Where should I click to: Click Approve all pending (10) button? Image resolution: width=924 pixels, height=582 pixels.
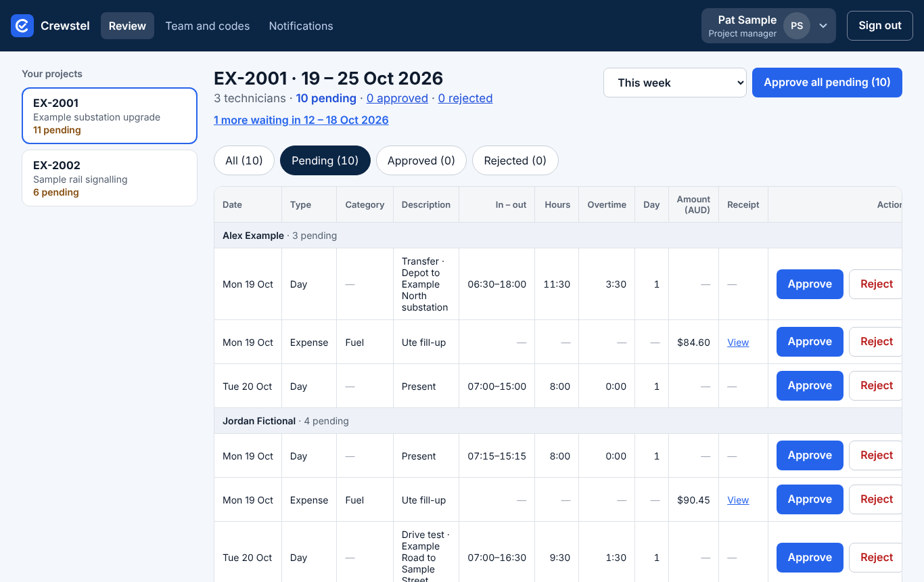827,83
